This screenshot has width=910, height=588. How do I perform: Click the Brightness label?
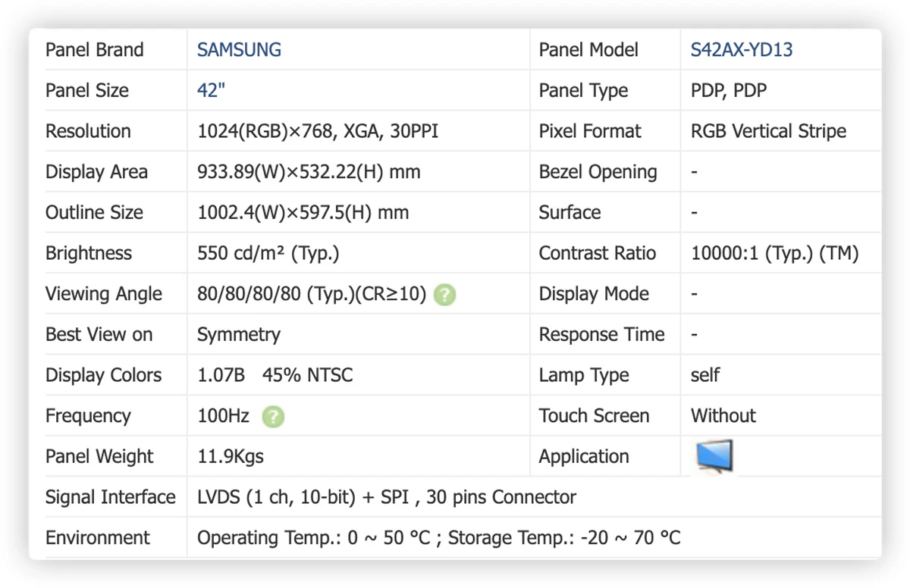pyautogui.click(x=89, y=253)
